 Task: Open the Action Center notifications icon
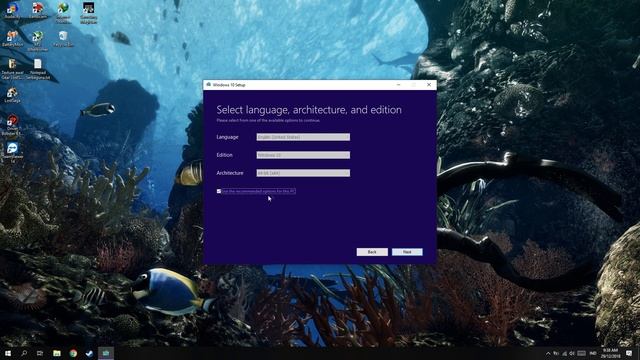[x=629, y=353]
